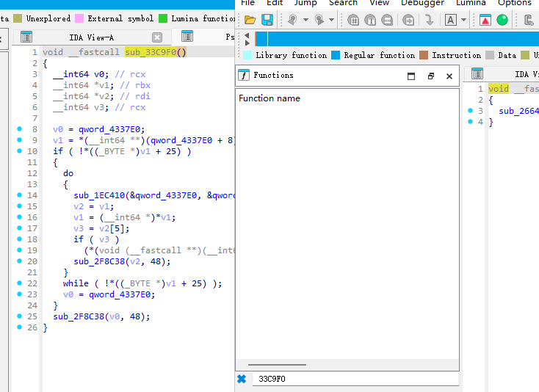Open a file with the folder icon

tap(250, 20)
